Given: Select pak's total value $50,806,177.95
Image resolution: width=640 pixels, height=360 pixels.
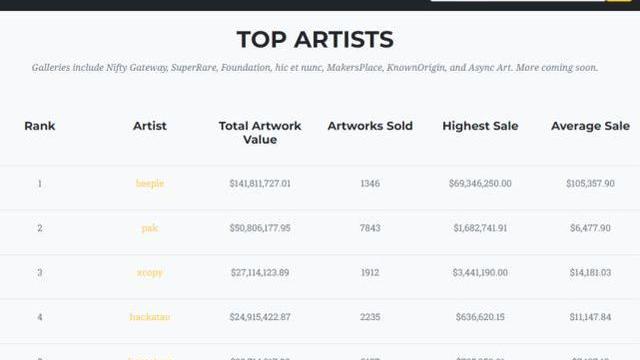Looking at the screenshot, I should (260, 228).
